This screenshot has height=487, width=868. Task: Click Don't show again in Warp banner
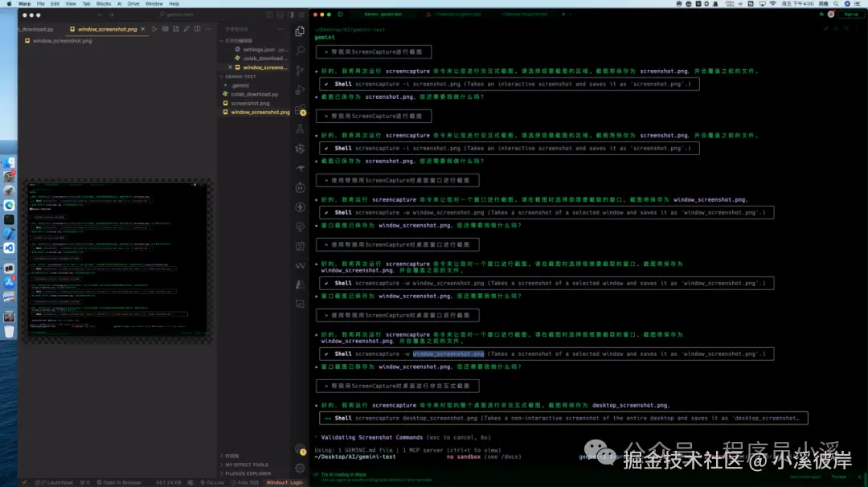coord(805,477)
